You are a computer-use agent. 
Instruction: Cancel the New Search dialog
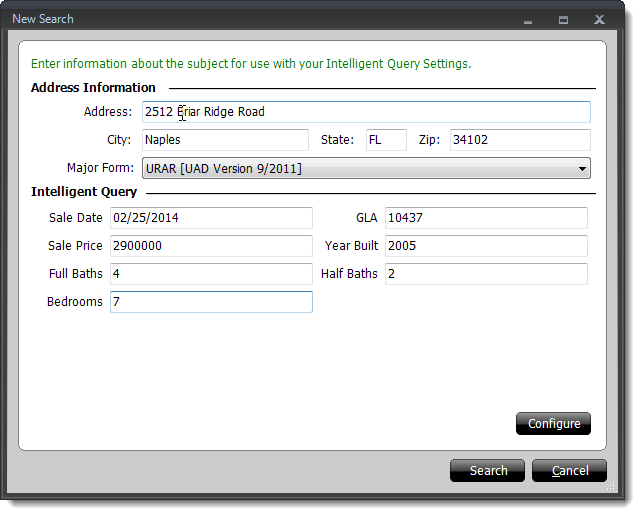569,471
